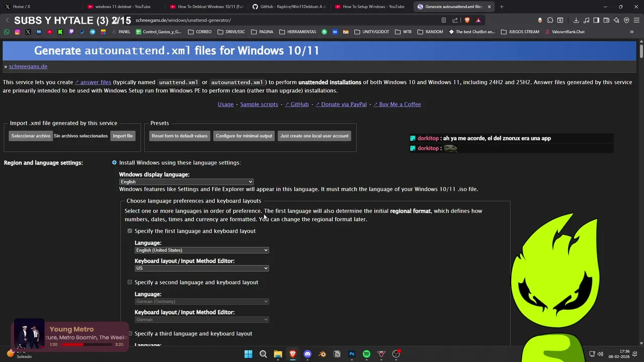Click 'Seleccionar archivo' file button
The height and width of the screenshot is (362, 644).
point(31,136)
